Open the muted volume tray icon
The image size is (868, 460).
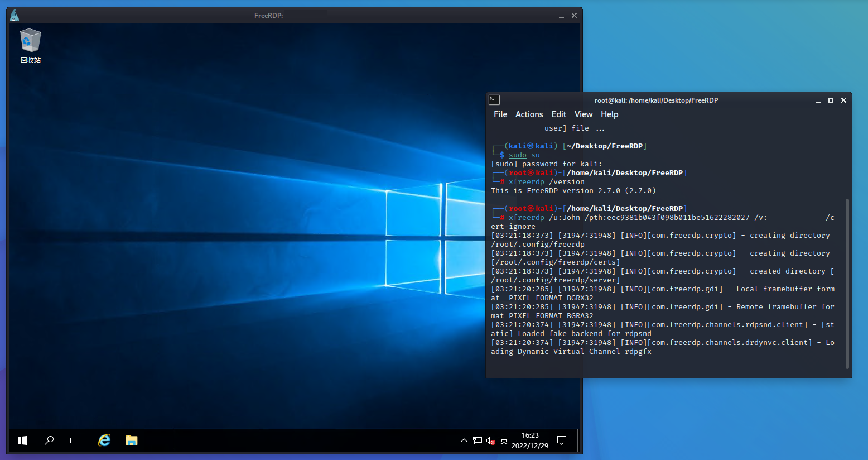coord(491,440)
